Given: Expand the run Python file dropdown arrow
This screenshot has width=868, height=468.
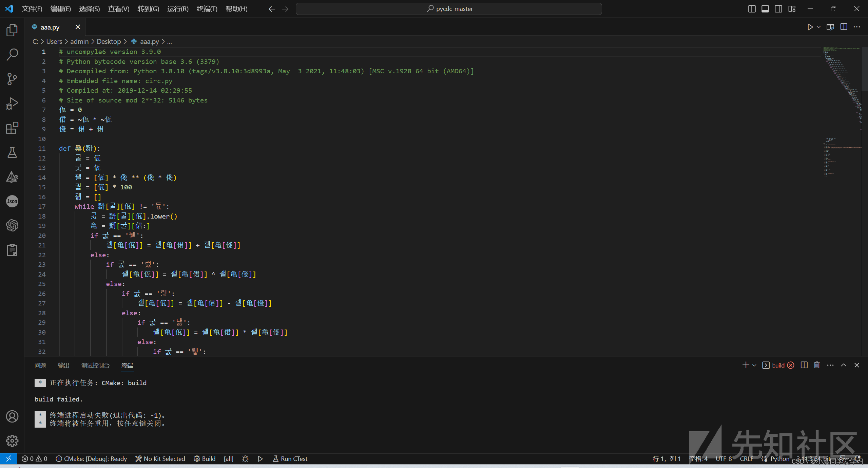Looking at the screenshot, I should pyautogui.click(x=819, y=27).
